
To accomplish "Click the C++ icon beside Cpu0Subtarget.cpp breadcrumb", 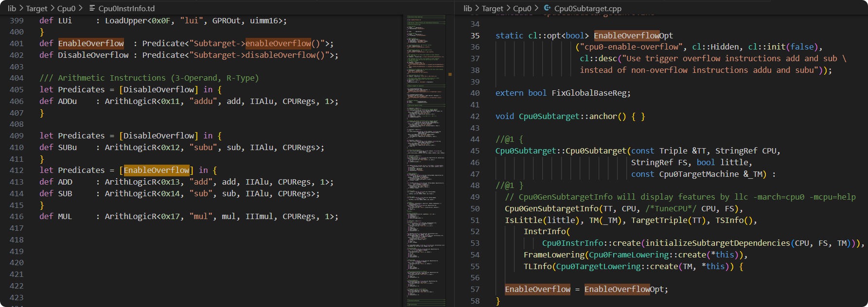I will click(548, 8).
